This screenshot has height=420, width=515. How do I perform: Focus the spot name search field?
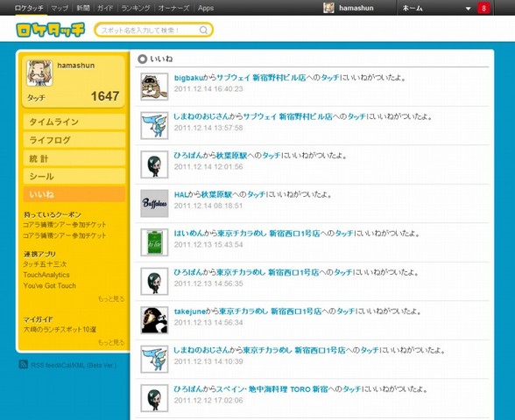(153, 30)
